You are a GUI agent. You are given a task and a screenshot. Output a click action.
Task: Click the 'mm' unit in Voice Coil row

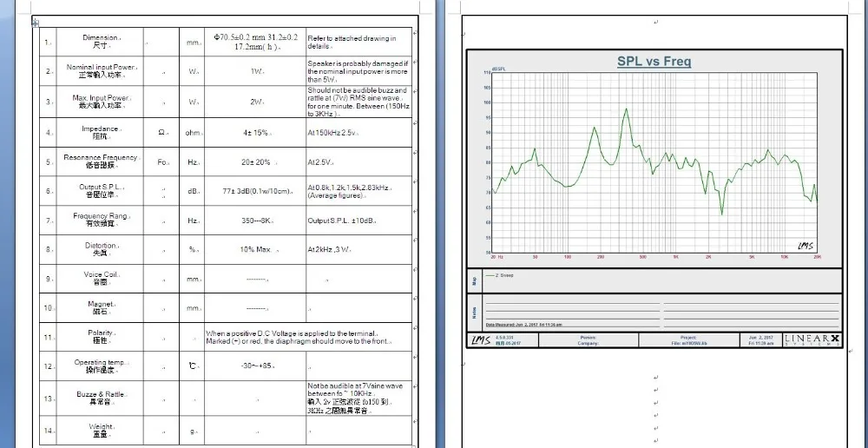pos(192,279)
